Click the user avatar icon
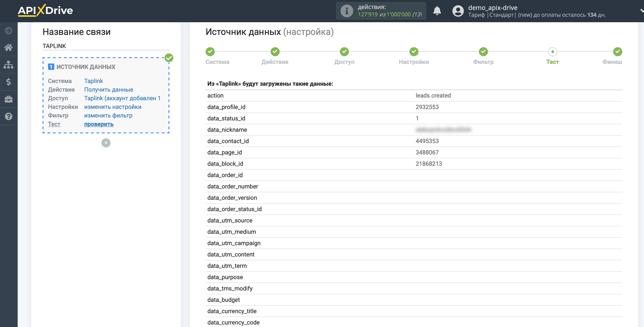This screenshot has width=644, height=327. click(458, 11)
